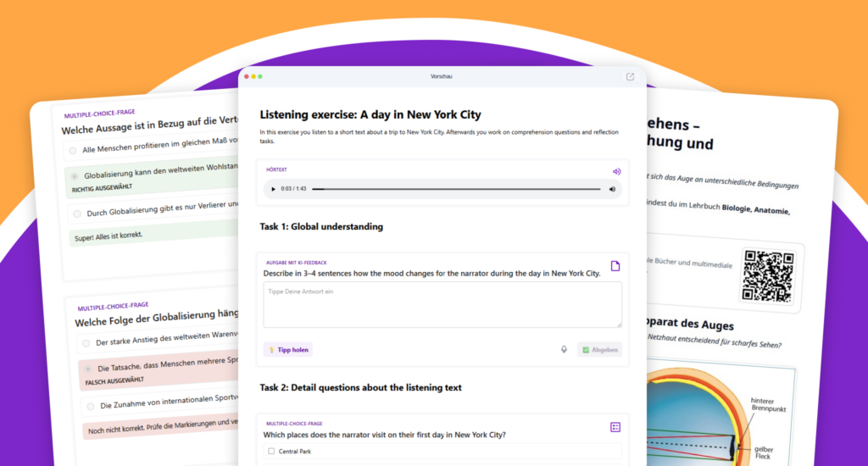Viewport: 868px width, 466px height.
Task: Click the Tipp holen button
Action: coord(288,349)
